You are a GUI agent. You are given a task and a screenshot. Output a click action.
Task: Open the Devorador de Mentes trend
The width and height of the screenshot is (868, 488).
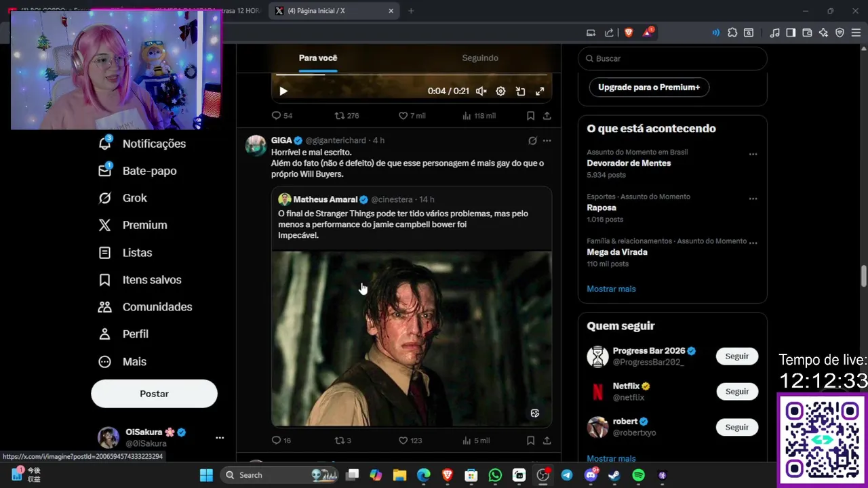pos(629,163)
